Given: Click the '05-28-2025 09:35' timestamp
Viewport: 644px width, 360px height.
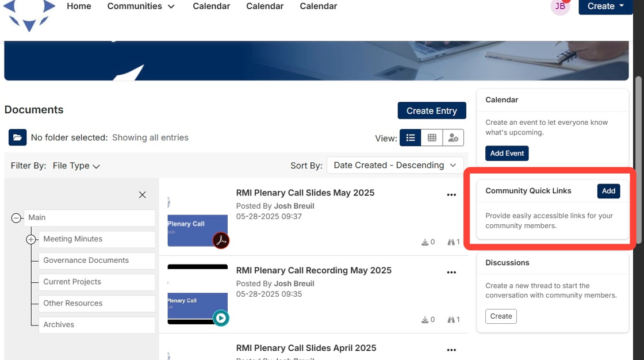Looking at the screenshot, I should coord(269,294).
